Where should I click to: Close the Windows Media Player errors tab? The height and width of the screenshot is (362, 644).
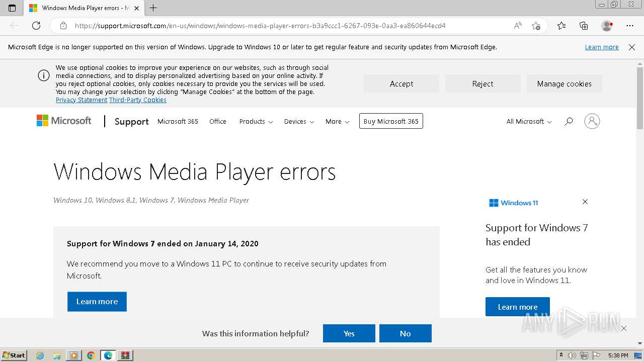(136, 8)
